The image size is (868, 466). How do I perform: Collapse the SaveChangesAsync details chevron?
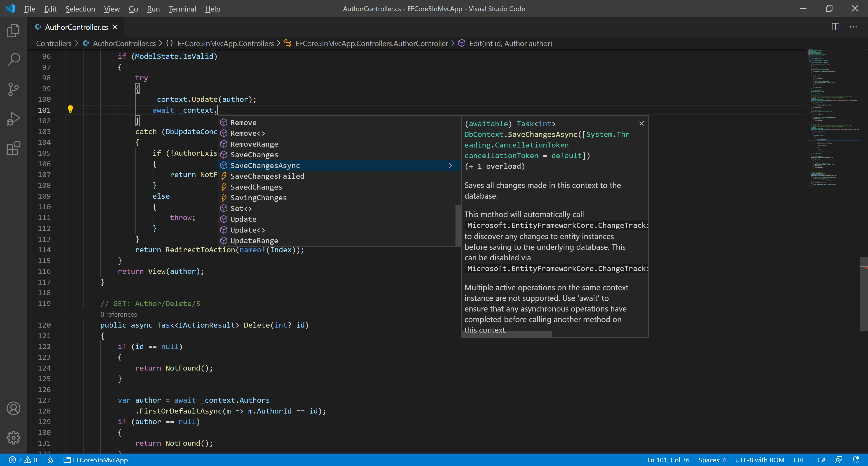[450, 165]
